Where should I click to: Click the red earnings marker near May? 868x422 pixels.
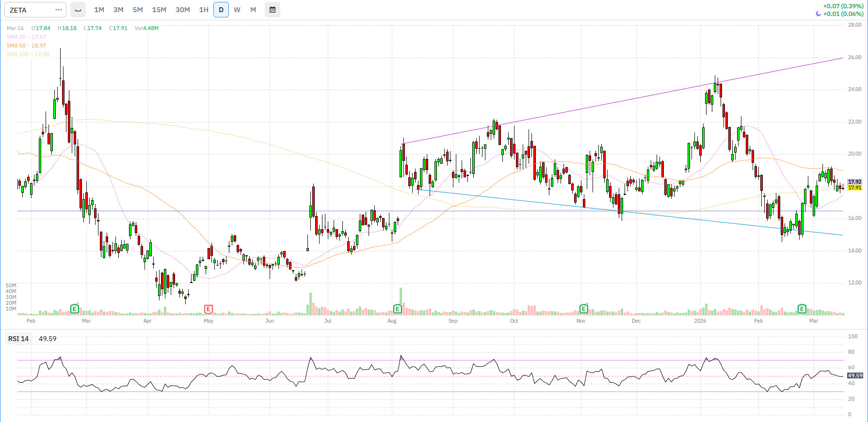tap(209, 309)
